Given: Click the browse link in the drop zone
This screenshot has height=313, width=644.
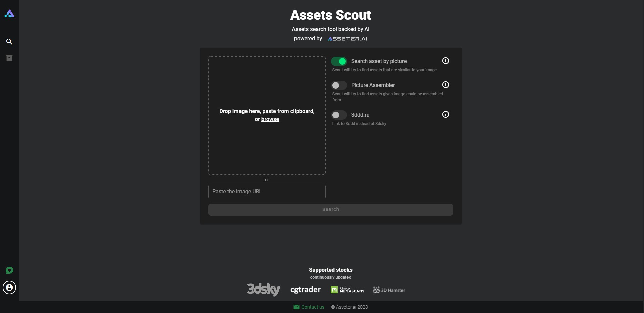Looking at the screenshot, I should (x=270, y=119).
